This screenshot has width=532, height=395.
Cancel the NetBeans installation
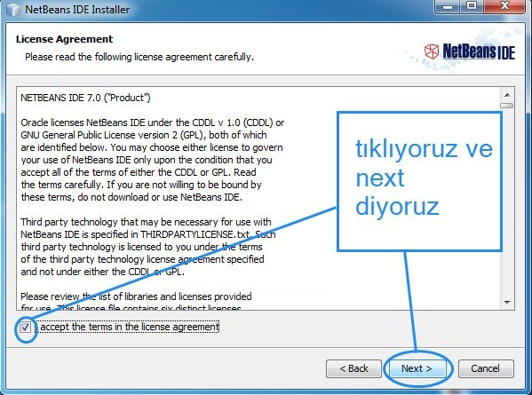pos(486,368)
